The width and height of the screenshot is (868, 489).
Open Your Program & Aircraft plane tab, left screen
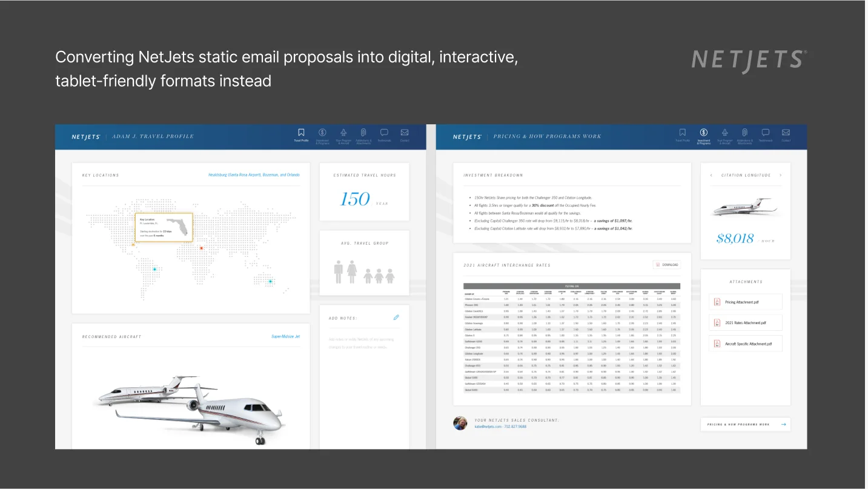pos(343,135)
